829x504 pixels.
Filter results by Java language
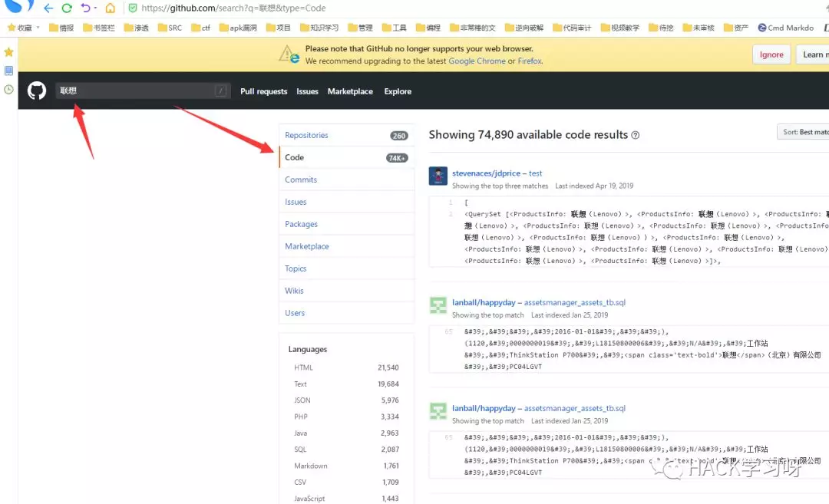pyautogui.click(x=346, y=433)
